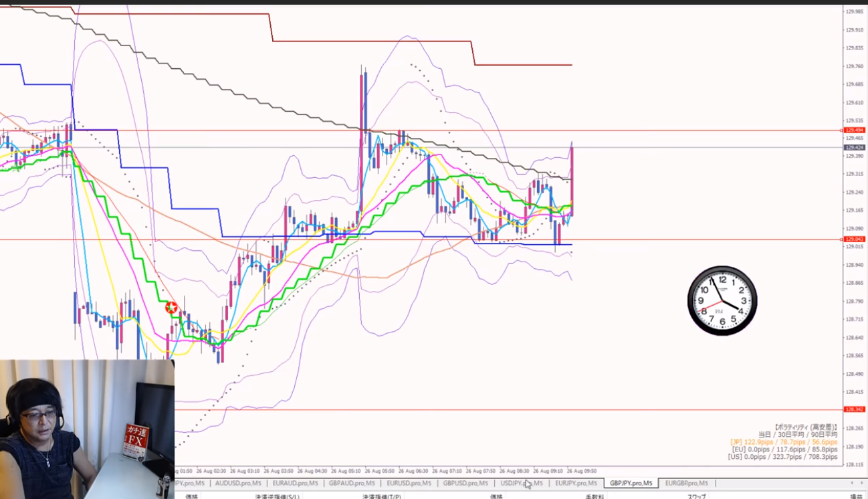Switch to the USDJPY.pro,M5 tab
The height and width of the screenshot is (499, 868).
click(x=520, y=483)
